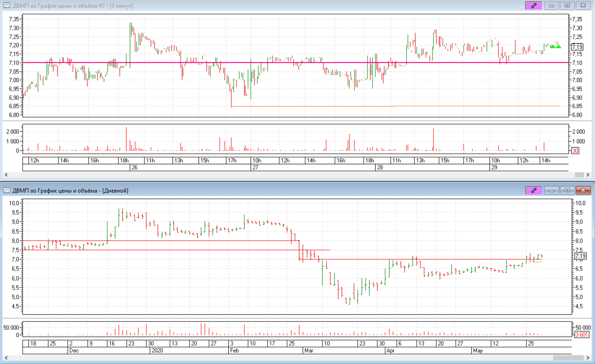The width and height of the screenshot is (595, 364).
Task: Click the date label 26 on 5-minute time axis
Action: [135, 167]
